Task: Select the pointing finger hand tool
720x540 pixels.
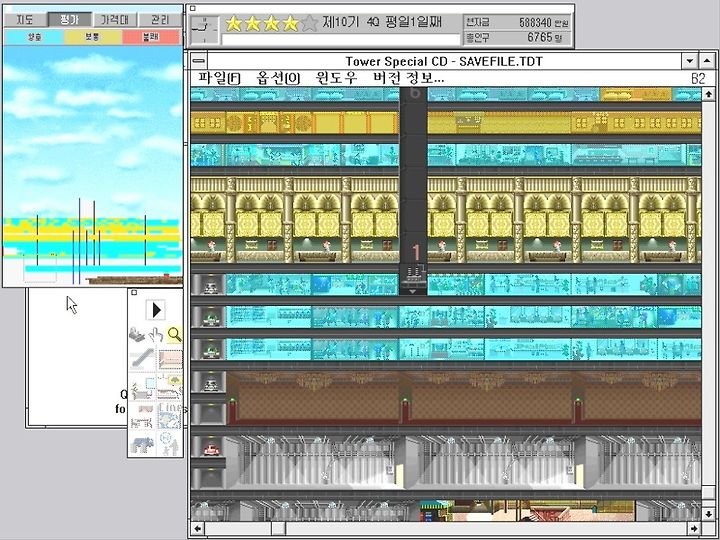Action: (x=156, y=335)
